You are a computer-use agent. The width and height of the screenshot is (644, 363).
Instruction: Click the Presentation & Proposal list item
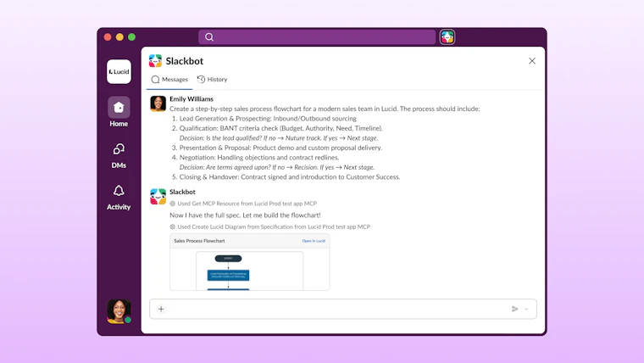[x=280, y=148]
